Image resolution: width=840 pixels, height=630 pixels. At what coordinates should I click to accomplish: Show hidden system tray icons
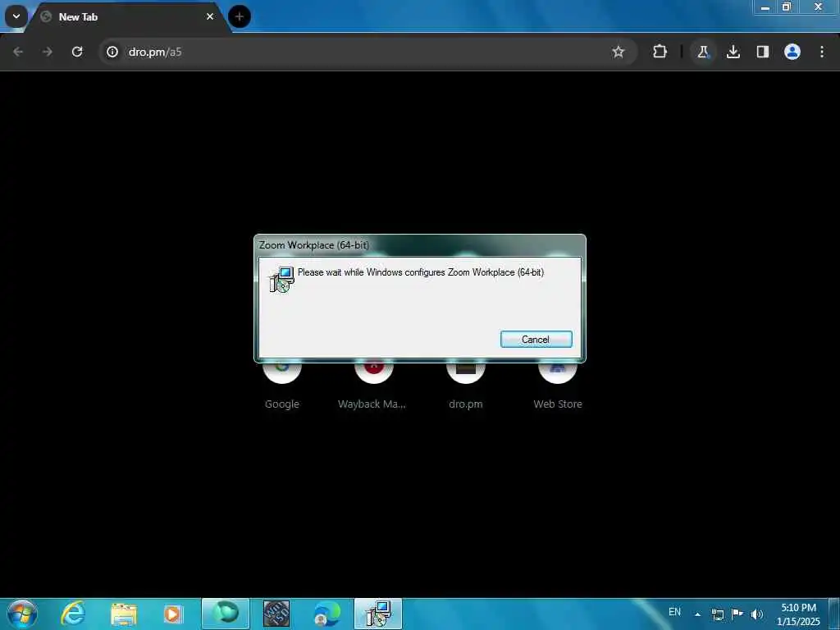pos(697,614)
